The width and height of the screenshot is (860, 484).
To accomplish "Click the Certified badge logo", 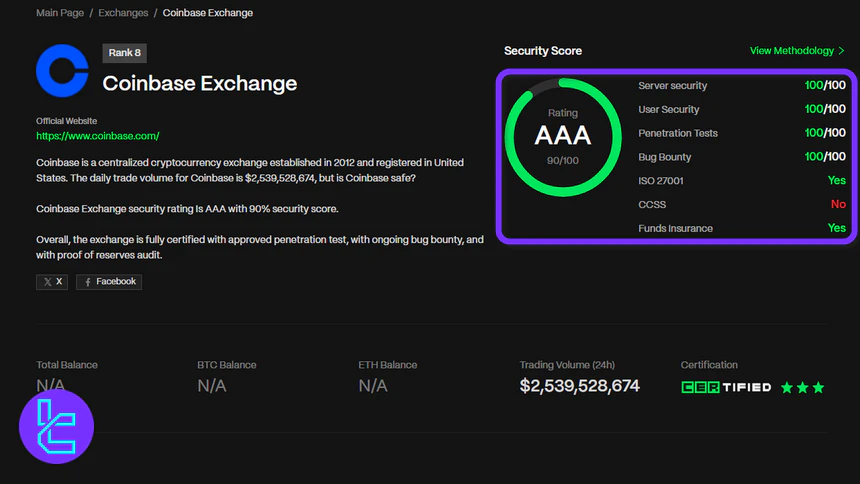I will click(x=726, y=387).
